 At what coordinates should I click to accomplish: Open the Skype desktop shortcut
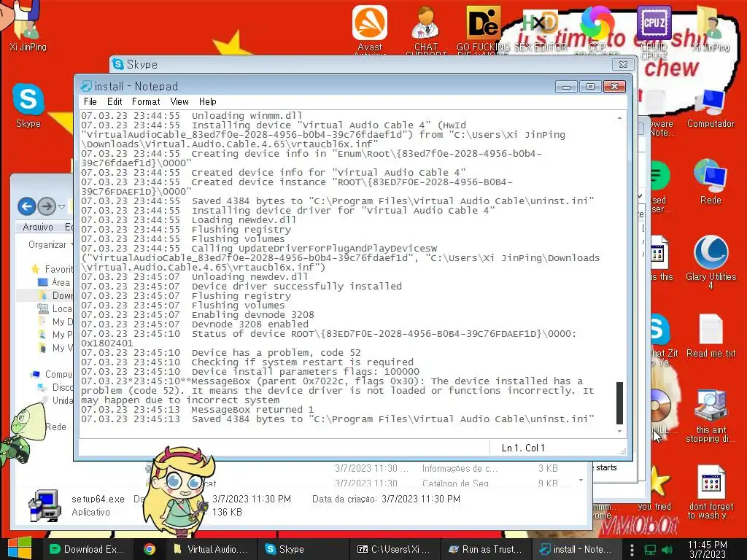pyautogui.click(x=28, y=106)
